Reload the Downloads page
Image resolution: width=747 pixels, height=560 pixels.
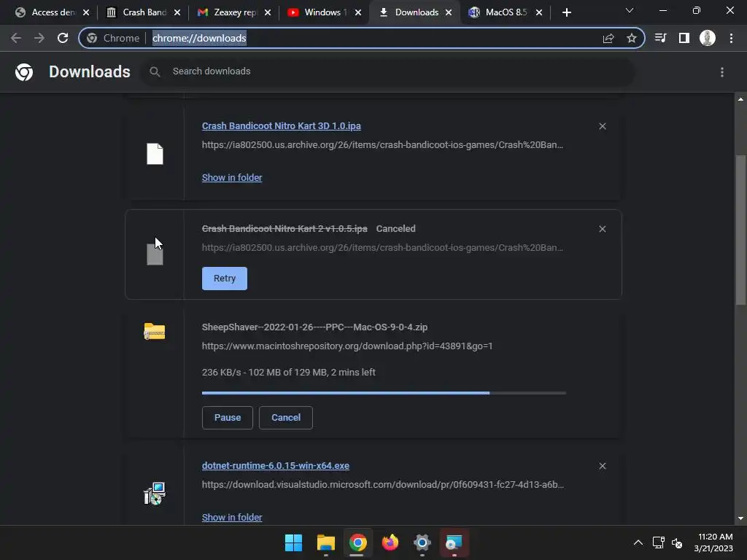pos(63,38)
